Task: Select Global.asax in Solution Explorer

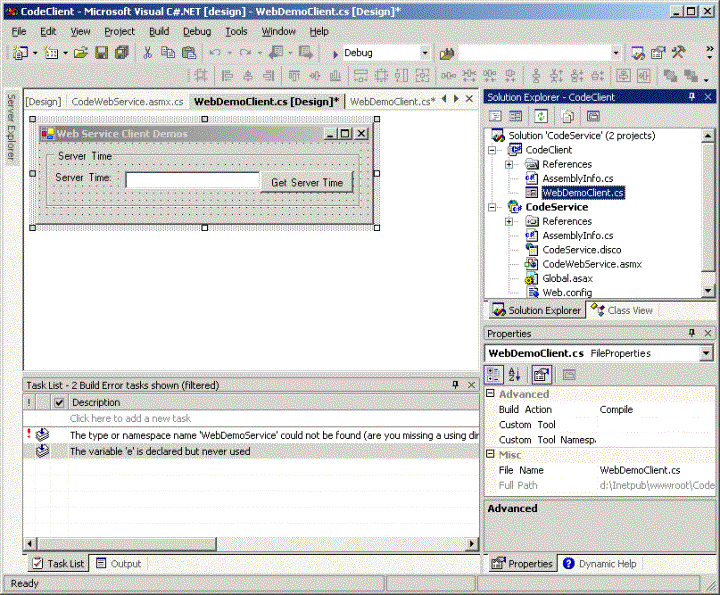Action: click(x=568, y=278)
